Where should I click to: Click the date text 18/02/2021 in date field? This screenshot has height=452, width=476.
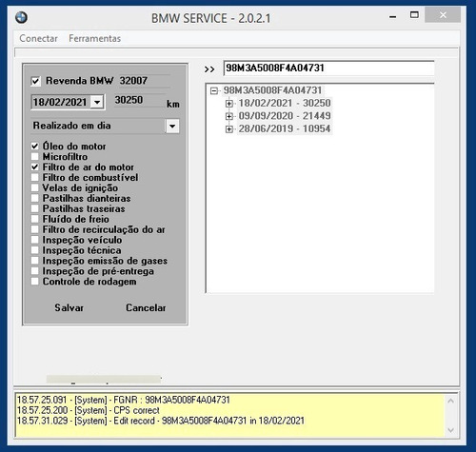pyautogui.click(x=60, y=102)
